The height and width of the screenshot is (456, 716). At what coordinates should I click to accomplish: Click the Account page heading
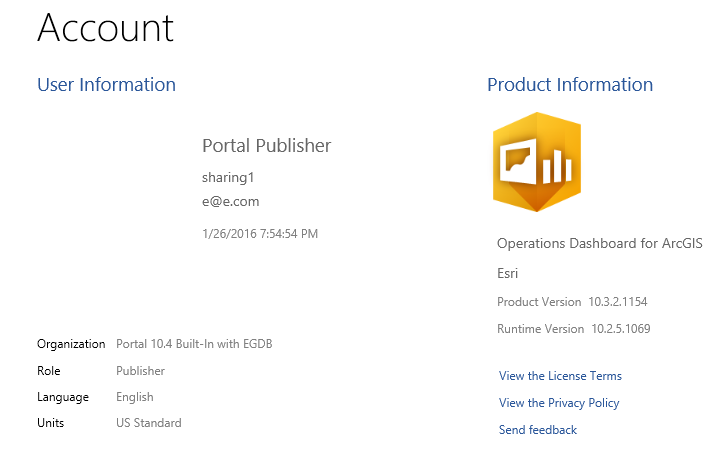[x=105, y=28]
